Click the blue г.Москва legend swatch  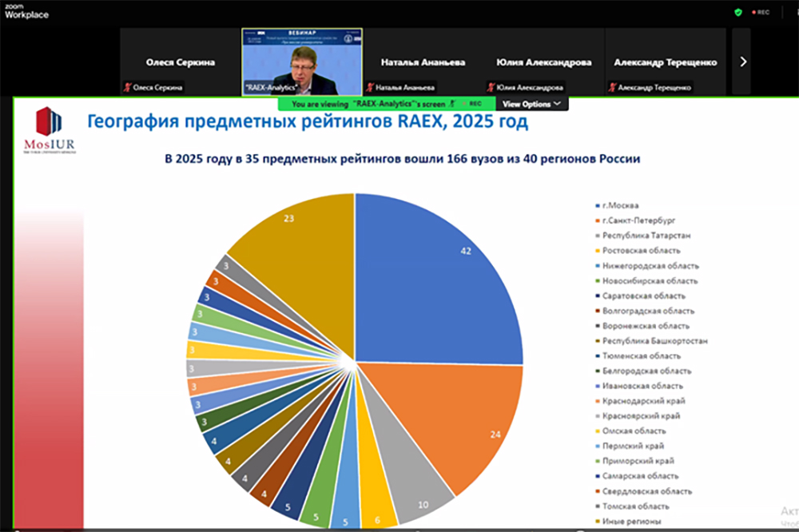coord(597,206)
